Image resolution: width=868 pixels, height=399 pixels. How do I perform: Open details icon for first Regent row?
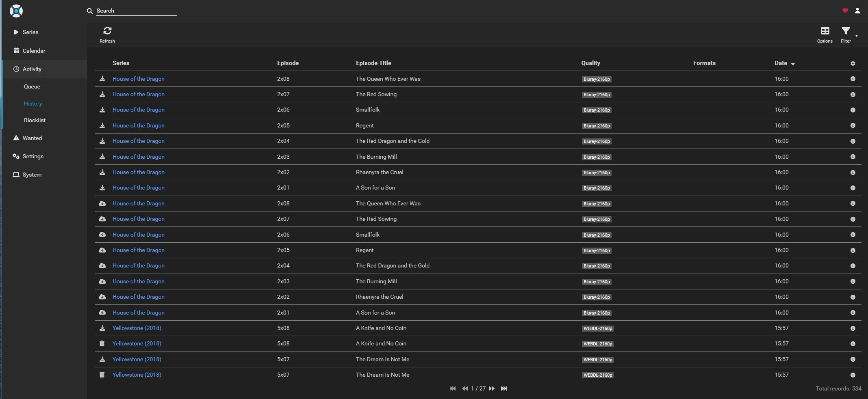point(853,125)
